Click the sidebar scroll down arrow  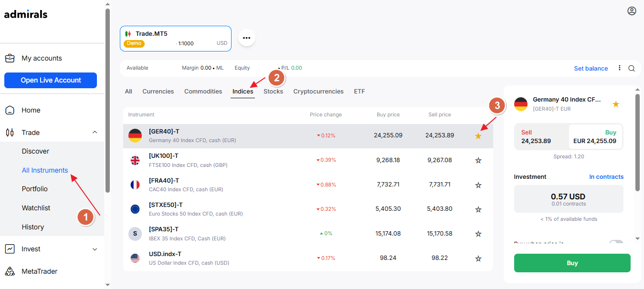tap(107, 285)
